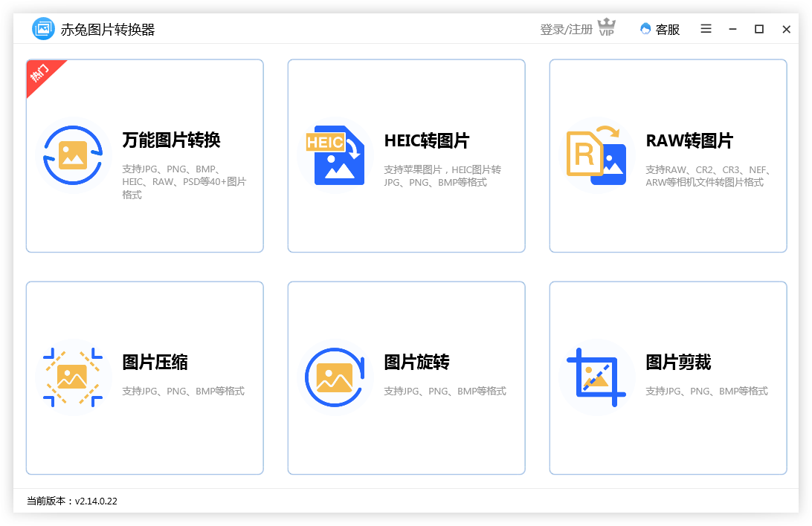
Task: Select the 图片压缩 title
Action: click(155, 362)
